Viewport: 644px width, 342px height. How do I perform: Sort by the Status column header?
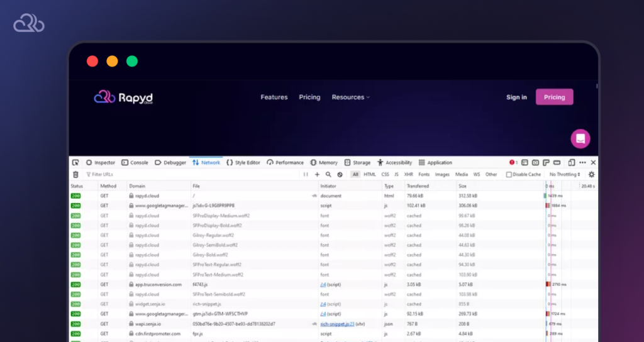tap(84, 186)
